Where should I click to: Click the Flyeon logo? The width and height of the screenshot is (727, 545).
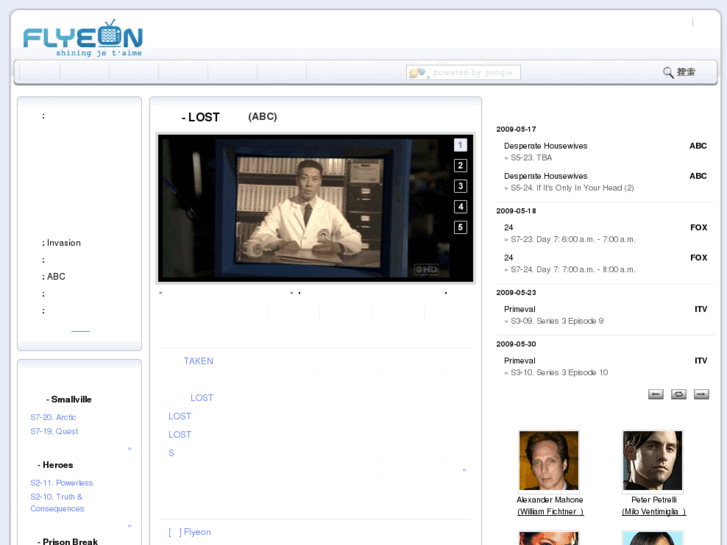(x=83, y=38)
